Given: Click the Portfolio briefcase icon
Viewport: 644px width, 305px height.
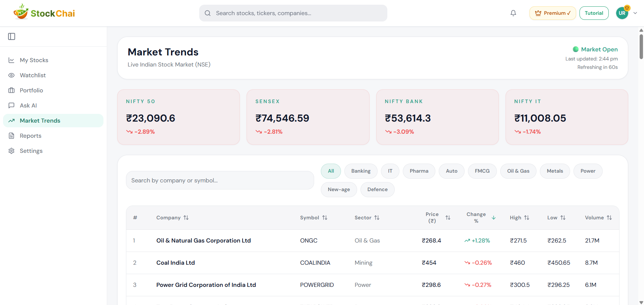Looking at the screenshot, I should 11,90.
